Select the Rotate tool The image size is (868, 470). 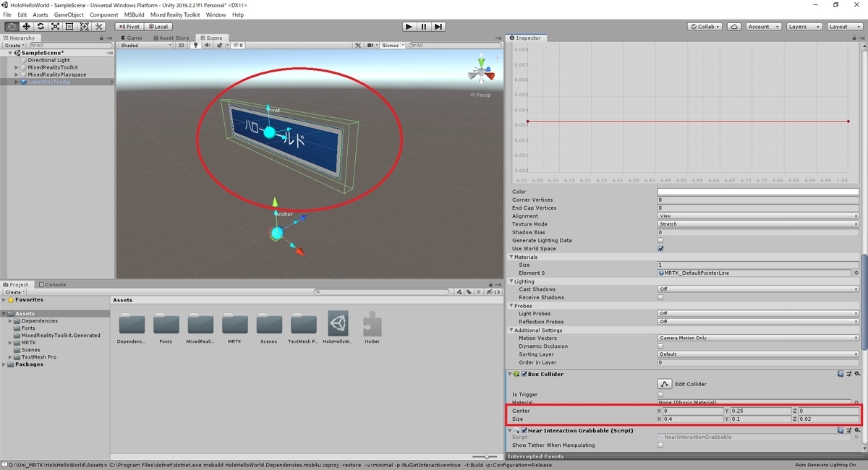tap(41, 27)
